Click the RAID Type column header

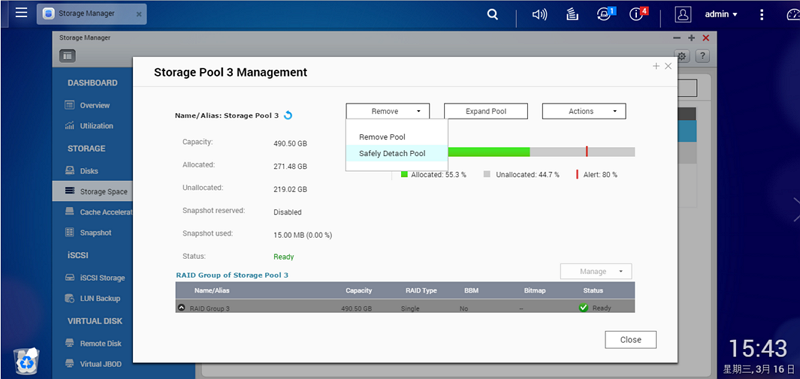coord(421,291)
